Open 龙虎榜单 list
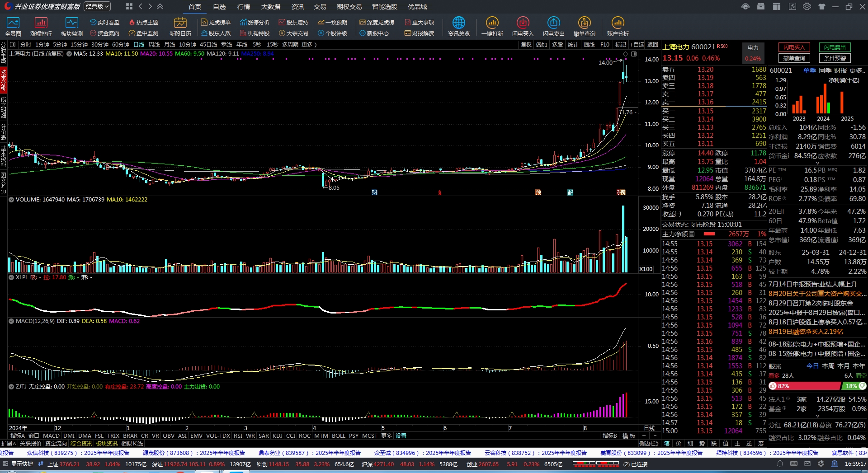 [216, 22]
